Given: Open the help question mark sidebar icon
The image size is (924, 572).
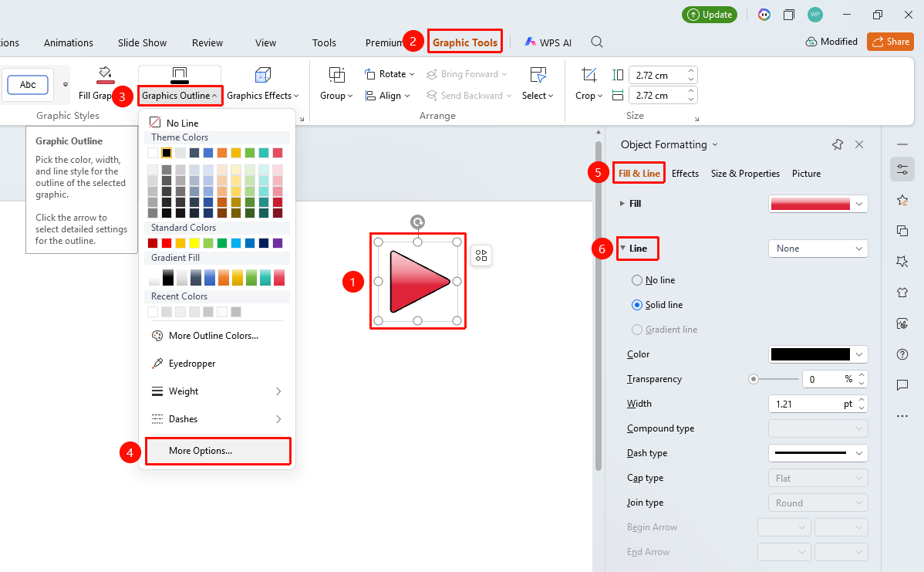Looking at the screenshot, I should point(902,354).
